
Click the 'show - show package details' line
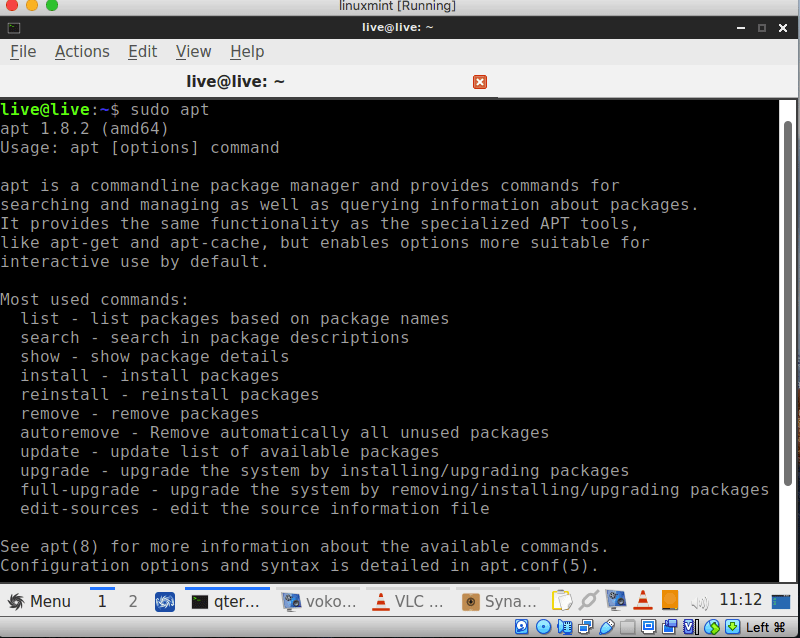click(x=155, y=356)
